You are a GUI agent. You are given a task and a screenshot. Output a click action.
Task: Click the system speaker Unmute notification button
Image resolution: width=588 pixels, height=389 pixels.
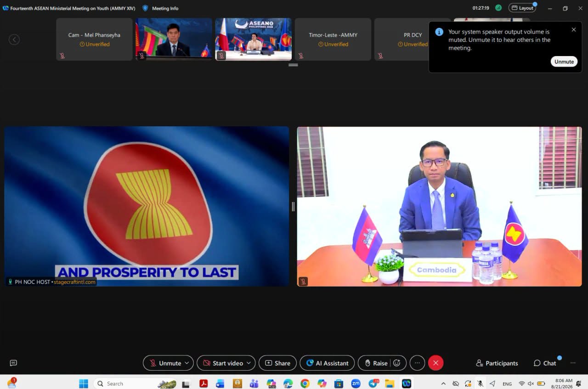click(x=564, y=62)
